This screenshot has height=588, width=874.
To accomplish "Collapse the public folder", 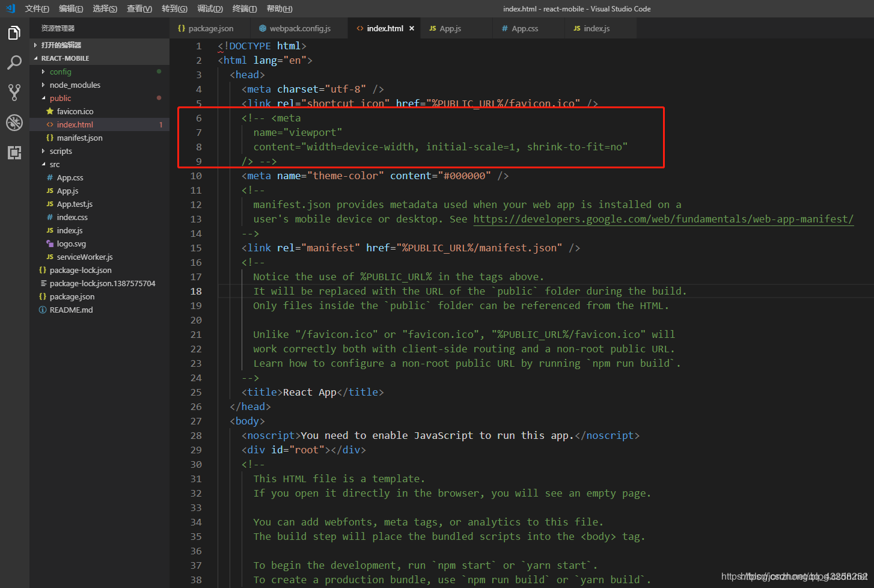I will click(x=43, y=98).
